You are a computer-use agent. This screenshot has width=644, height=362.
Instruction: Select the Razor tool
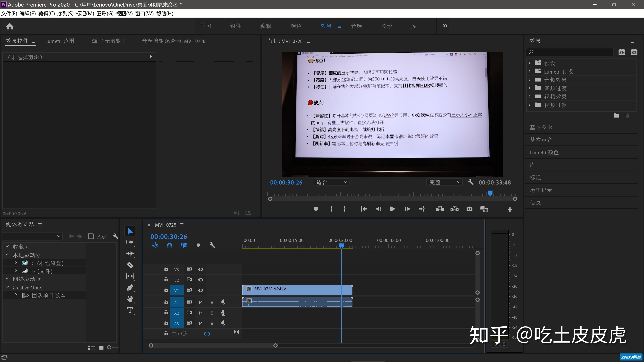(x=130, y=265)
